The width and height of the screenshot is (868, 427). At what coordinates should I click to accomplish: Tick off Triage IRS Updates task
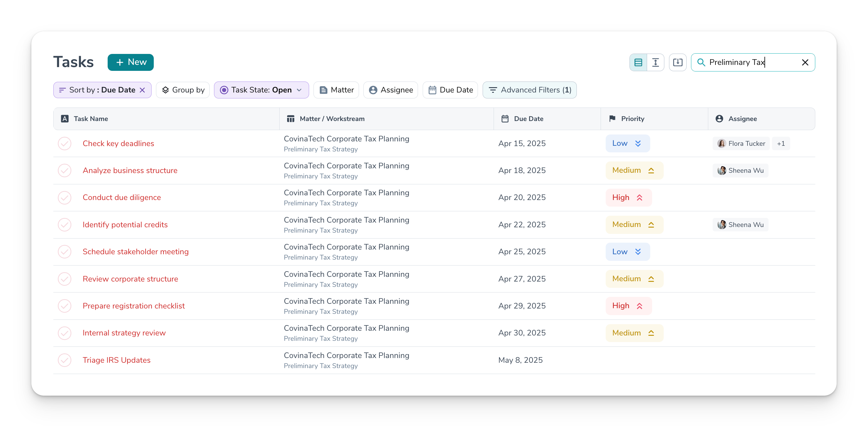point(64,360)
